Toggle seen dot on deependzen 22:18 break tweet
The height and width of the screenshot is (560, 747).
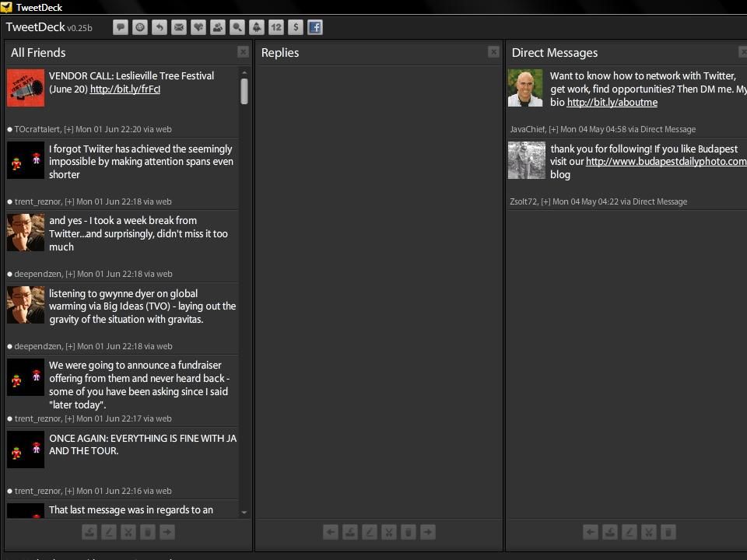pyautogui.click(x=9, y=275)
